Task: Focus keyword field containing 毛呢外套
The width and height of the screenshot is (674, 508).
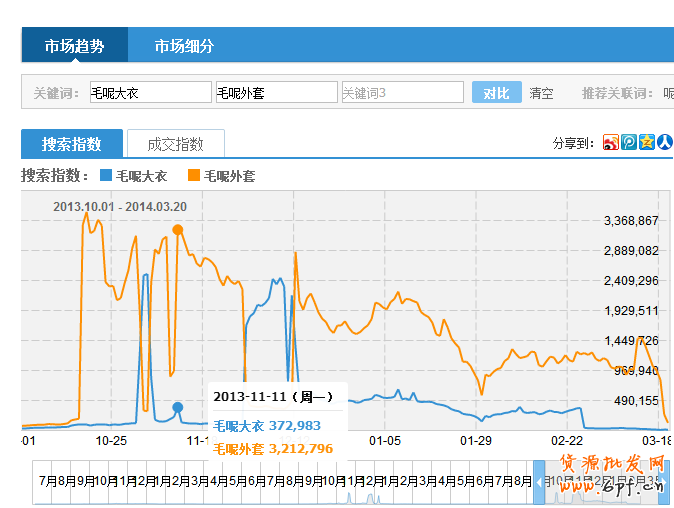Action: 276,93
